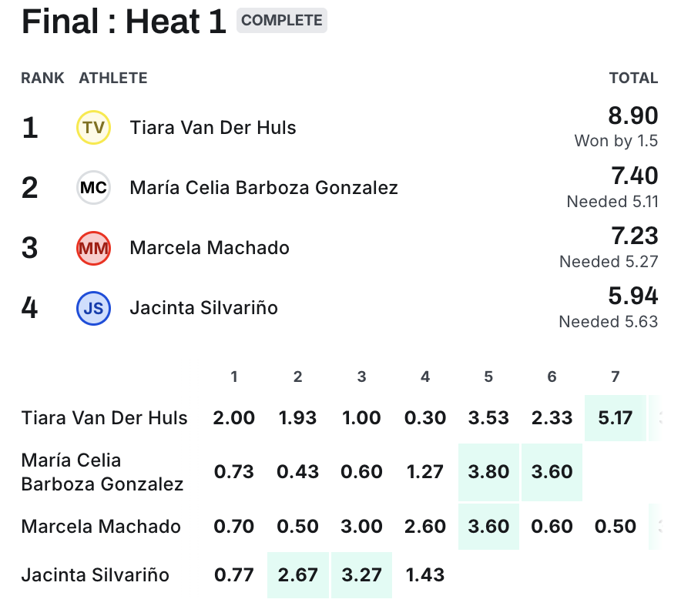Open Tiara Van Der Huls in rankings
Screen dimensions: 681x616
click(213, 127)
